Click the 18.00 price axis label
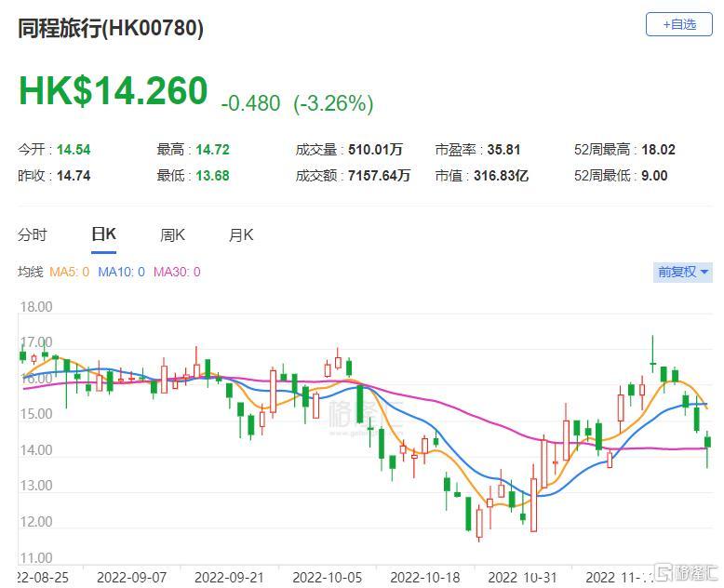The height and width of the screenshot is (588, 724). coord(36,307)
